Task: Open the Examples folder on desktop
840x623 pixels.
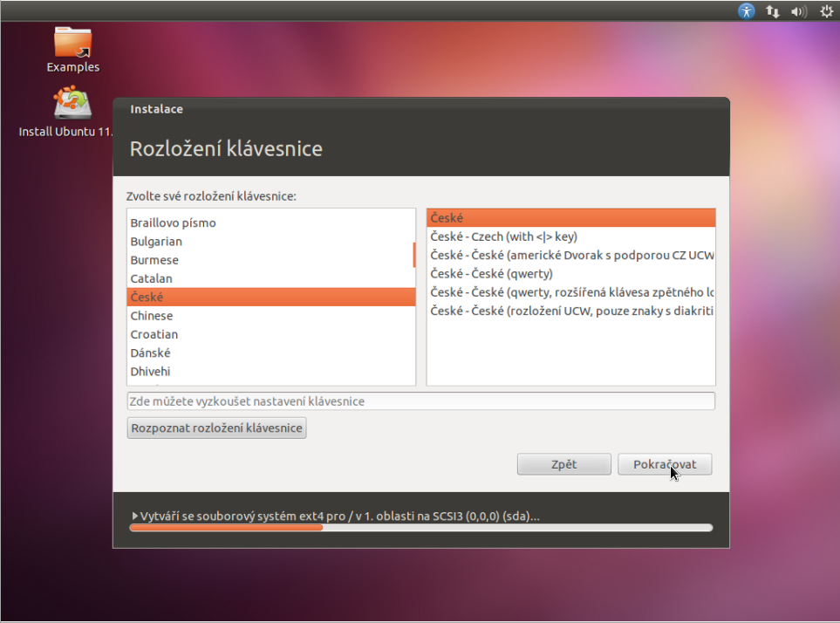Action: (73, 49)
